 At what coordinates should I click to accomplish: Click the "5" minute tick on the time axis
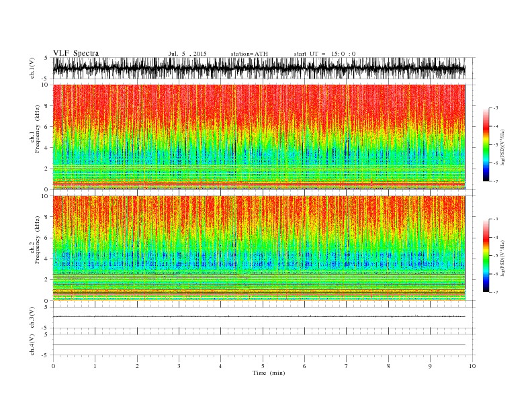pyautogui.click(x=263, y=366)
